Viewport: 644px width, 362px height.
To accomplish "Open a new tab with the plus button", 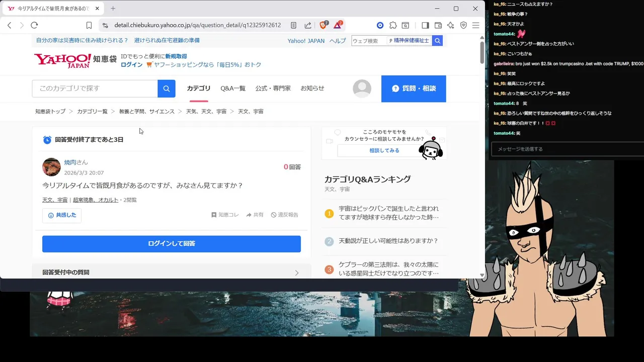I will tap(113, 9).
